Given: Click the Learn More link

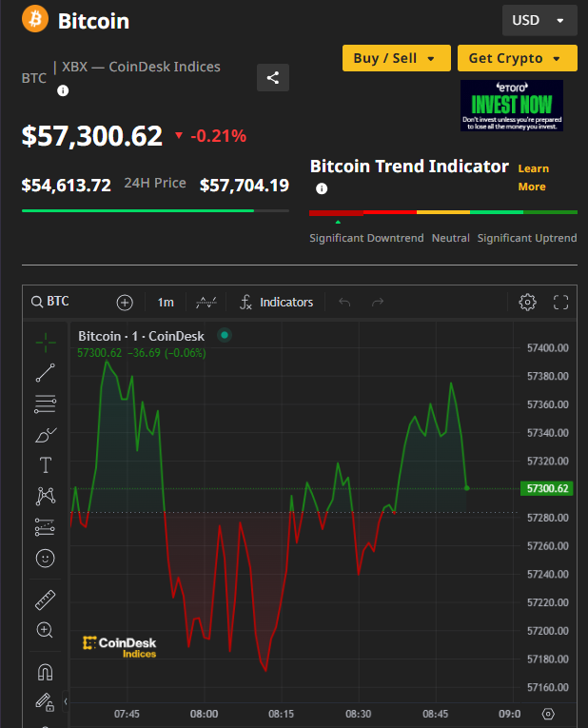Looking at the screenshot, I should click(533, 177).
